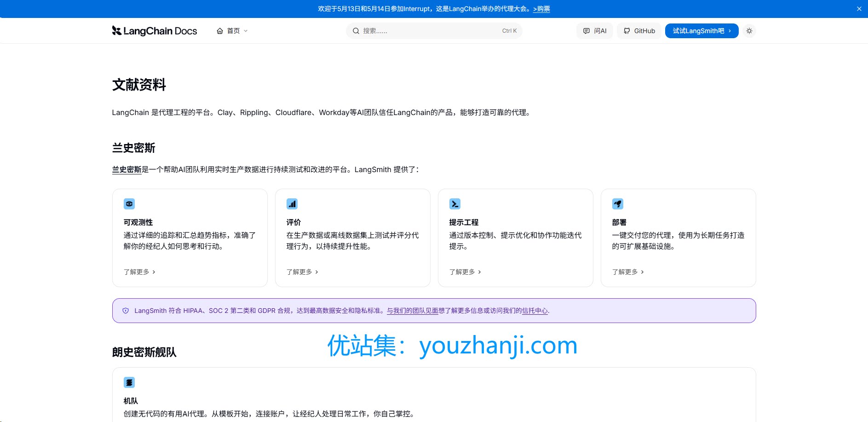Expand 了解更多 under 部署
Screen dimensions: 868x422
[x=626, y=272]
